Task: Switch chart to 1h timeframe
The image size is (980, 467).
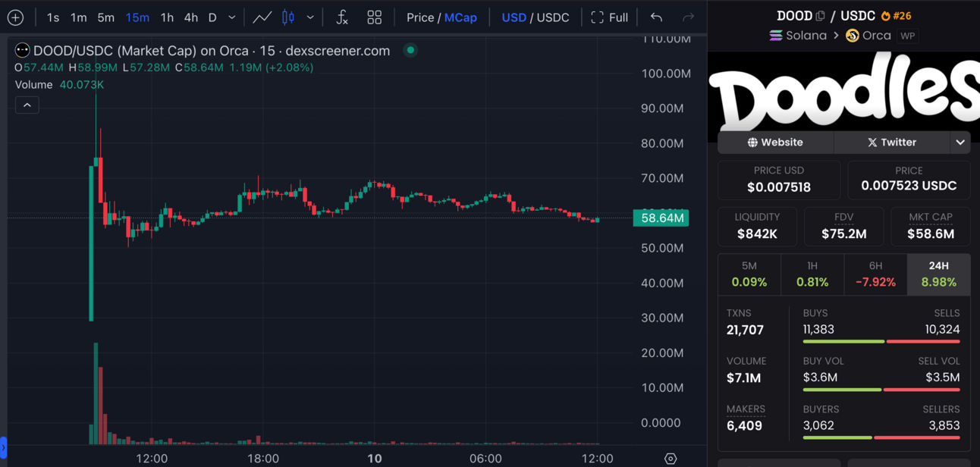Action: 167,17
